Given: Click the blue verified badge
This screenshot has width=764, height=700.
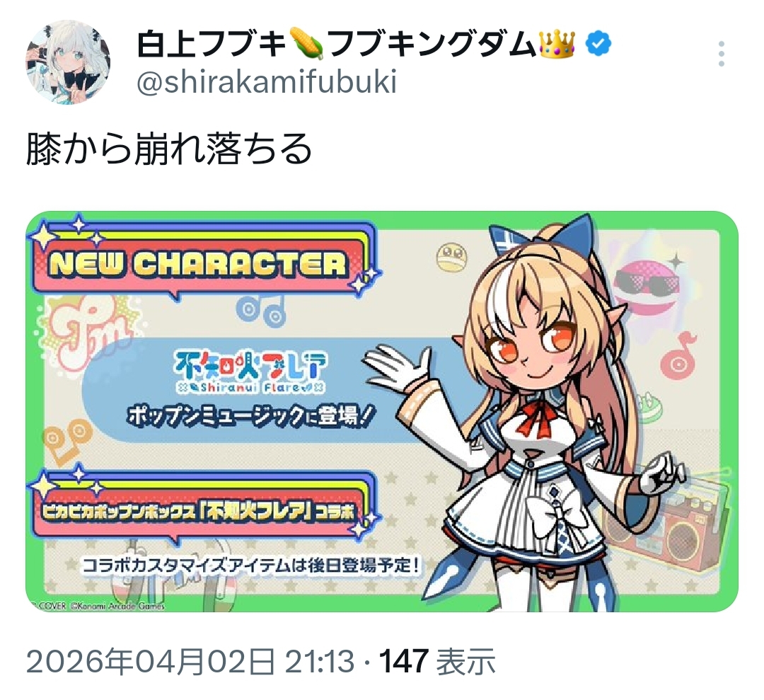Looking at the screenshot, I should pyautogui.click(x=598, y=45).
